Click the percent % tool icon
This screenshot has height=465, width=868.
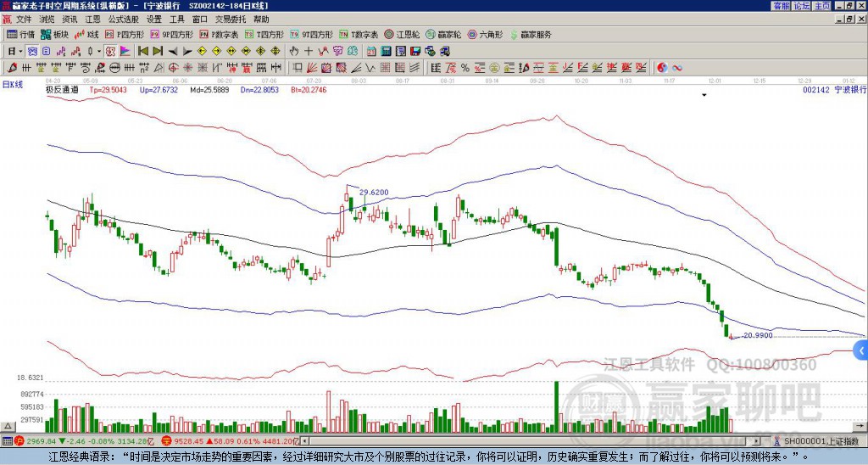point(465,68)
